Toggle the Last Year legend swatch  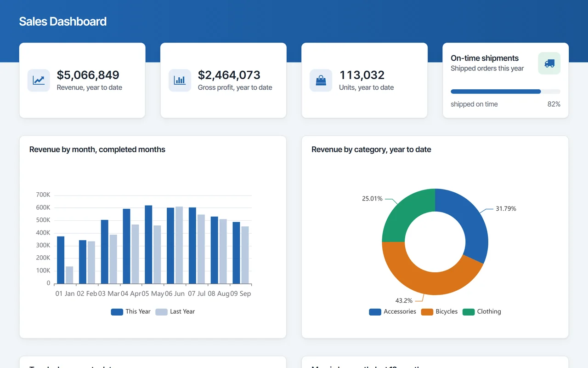tap(161, 312)
